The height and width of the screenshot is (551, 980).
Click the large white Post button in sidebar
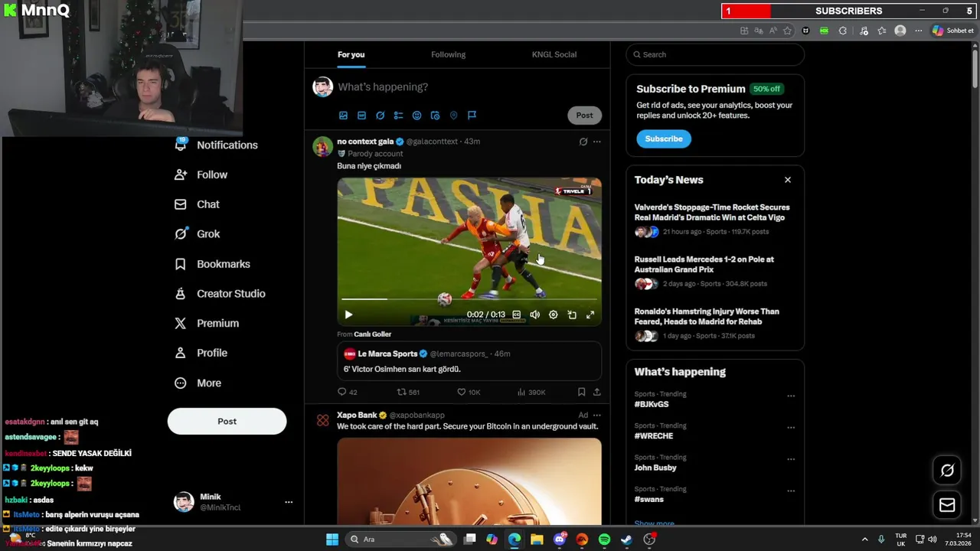pos(227,421)
